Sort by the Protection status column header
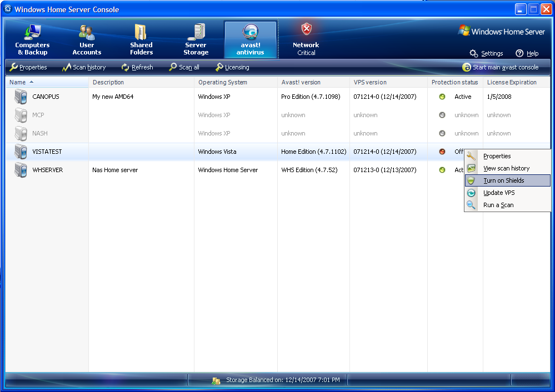This screenshot has width=555, height=392. coord(455,82)
